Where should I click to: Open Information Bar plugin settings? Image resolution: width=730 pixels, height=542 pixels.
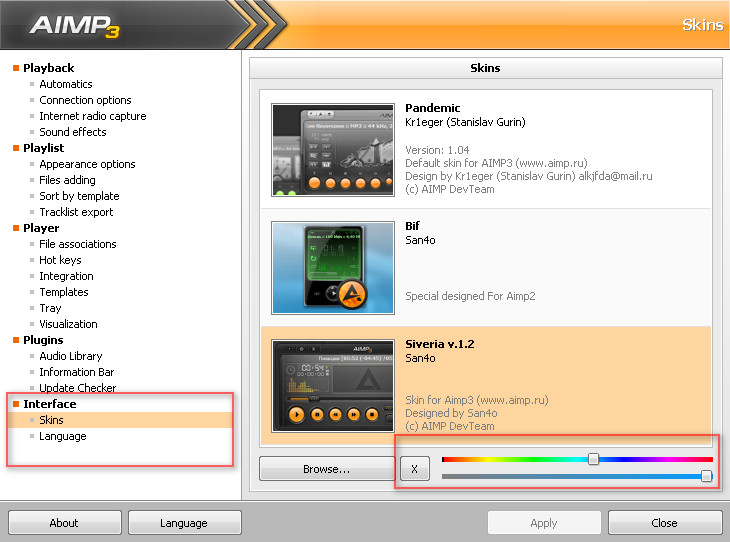[x=76, y=372]
